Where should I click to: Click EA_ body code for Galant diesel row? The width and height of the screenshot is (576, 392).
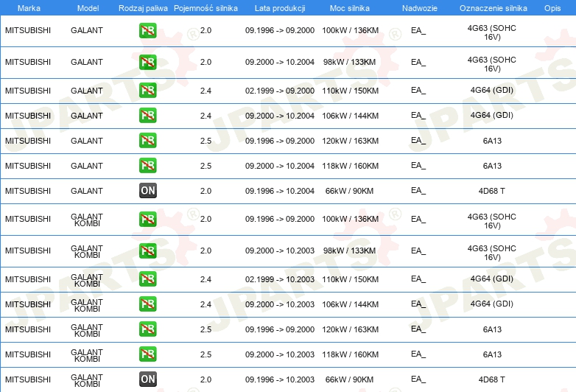coord(418,191)
